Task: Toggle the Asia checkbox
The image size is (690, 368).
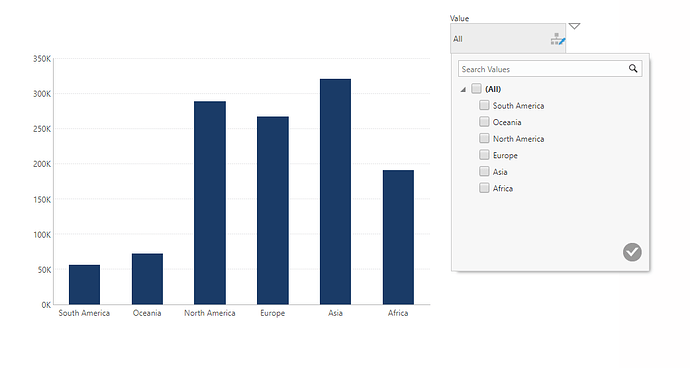Action: [x=484, y=171]
